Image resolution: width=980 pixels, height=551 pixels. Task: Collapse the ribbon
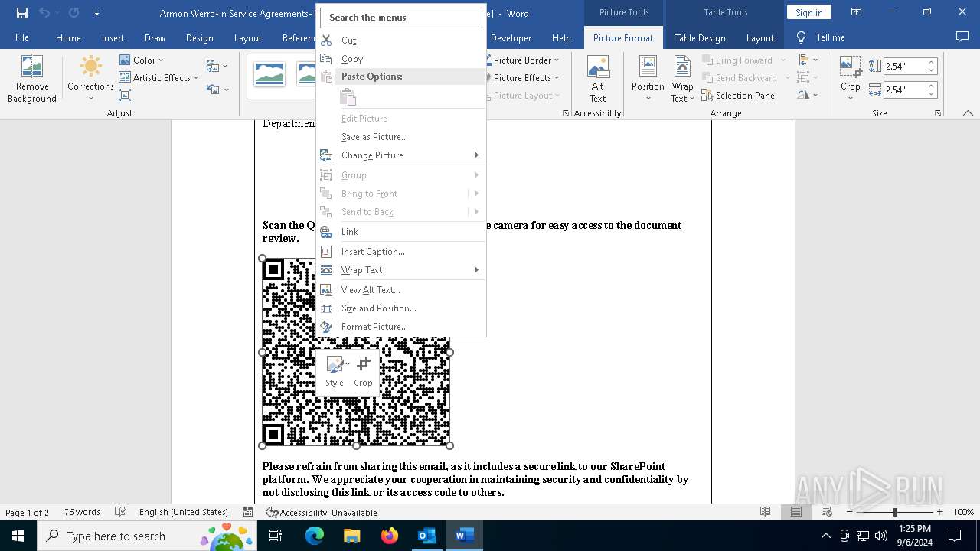[x=968, y=113]
